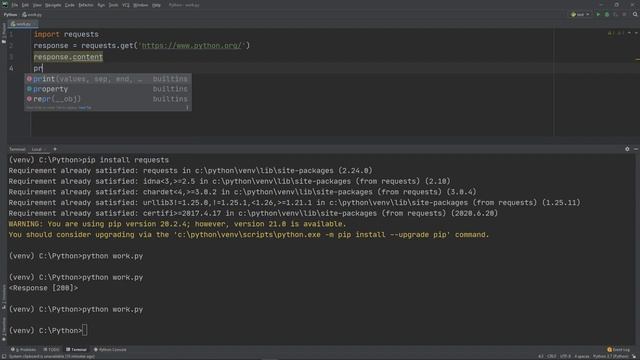Screen dimensions: 640x360
Task: Open the View menu
Action: pos(37,5)
